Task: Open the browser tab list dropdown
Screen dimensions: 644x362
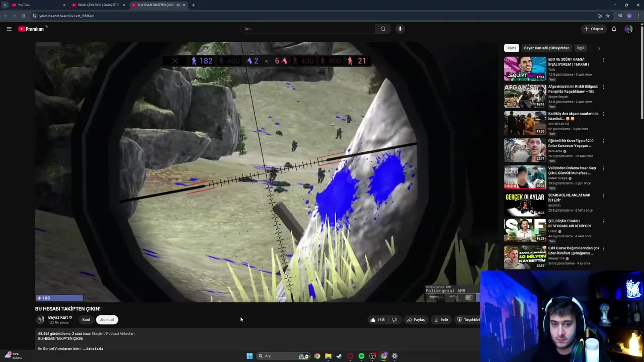Action: point(5,5)
